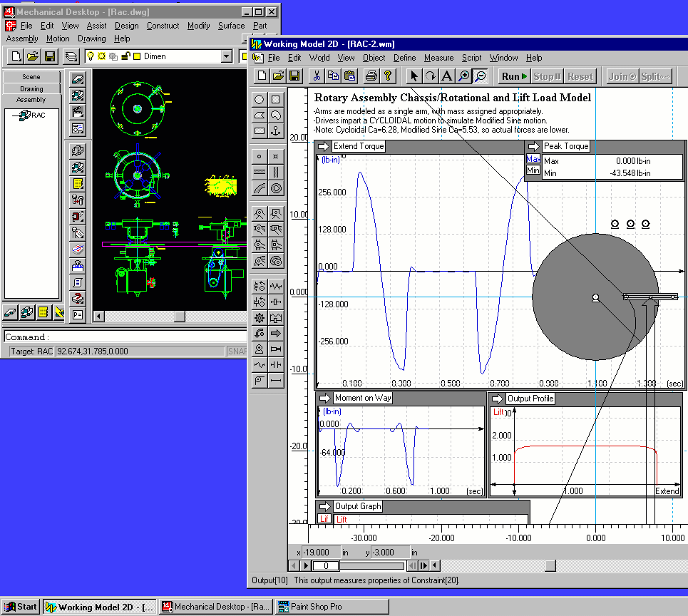This screenshot has width=688, height=616.
Task: Click the Split button
Action: 655,76
